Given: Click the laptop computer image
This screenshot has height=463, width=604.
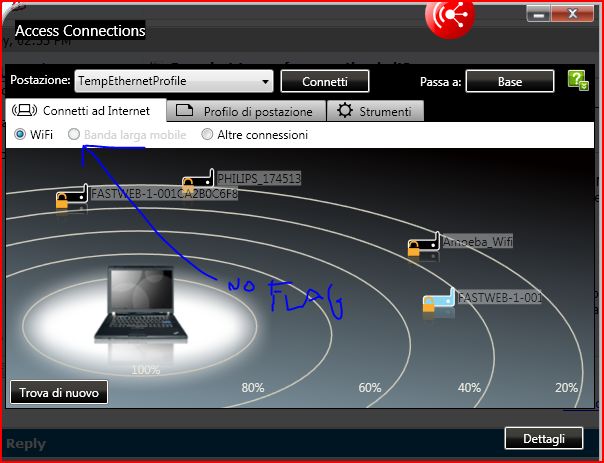Looking at the screenshot, I should (141, 303).
